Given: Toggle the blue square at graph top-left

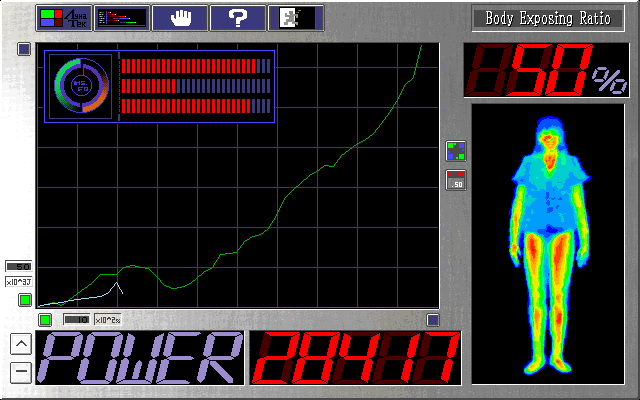Looking at the screenshot, I should (x=24, y=49).
